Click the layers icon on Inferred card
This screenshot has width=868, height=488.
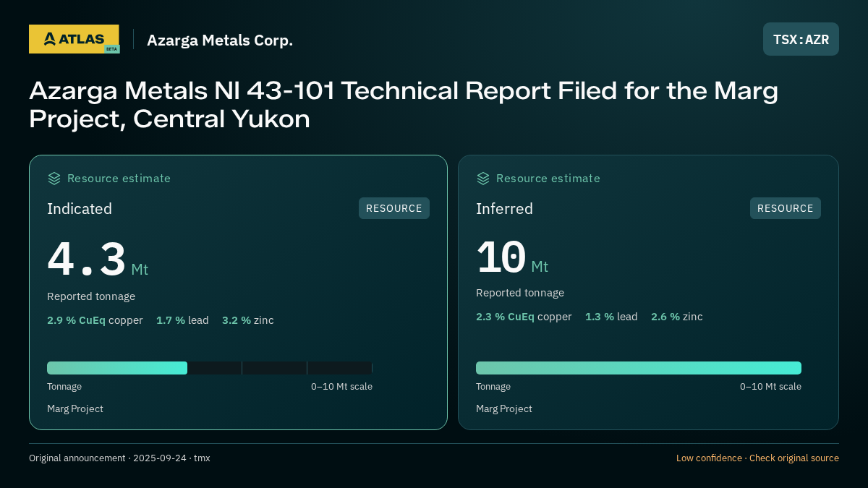pyautogui.click(x=483, y=179)
